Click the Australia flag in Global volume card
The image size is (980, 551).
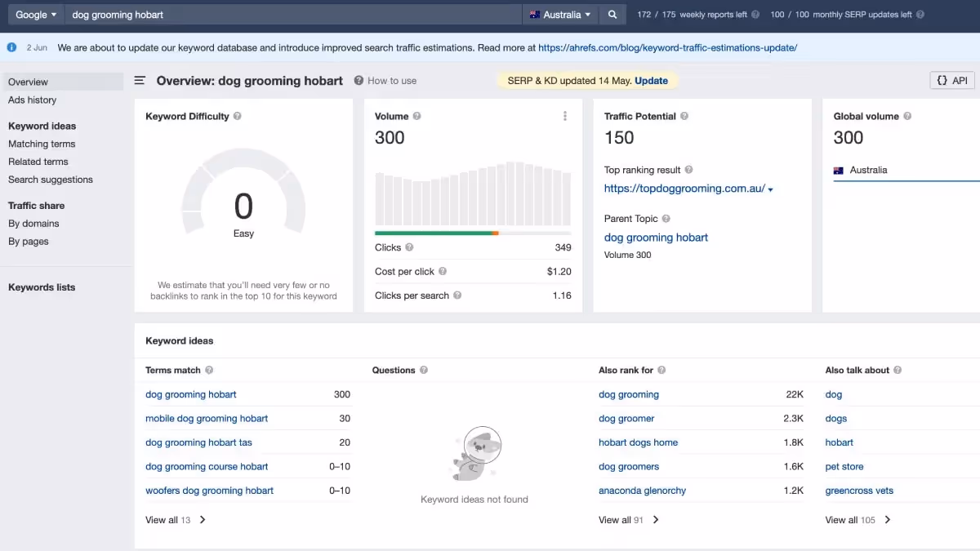[839, 170]
